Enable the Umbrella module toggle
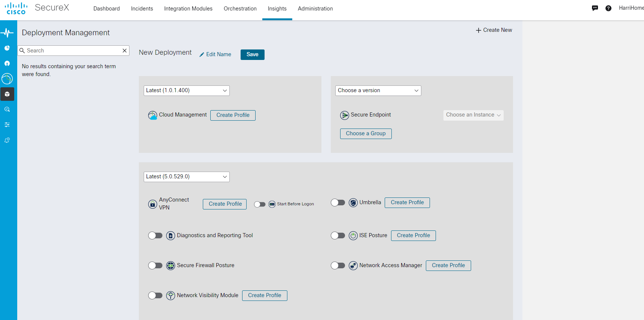The height and width of the screenshot is (320, 644). (x=338, y=203)
